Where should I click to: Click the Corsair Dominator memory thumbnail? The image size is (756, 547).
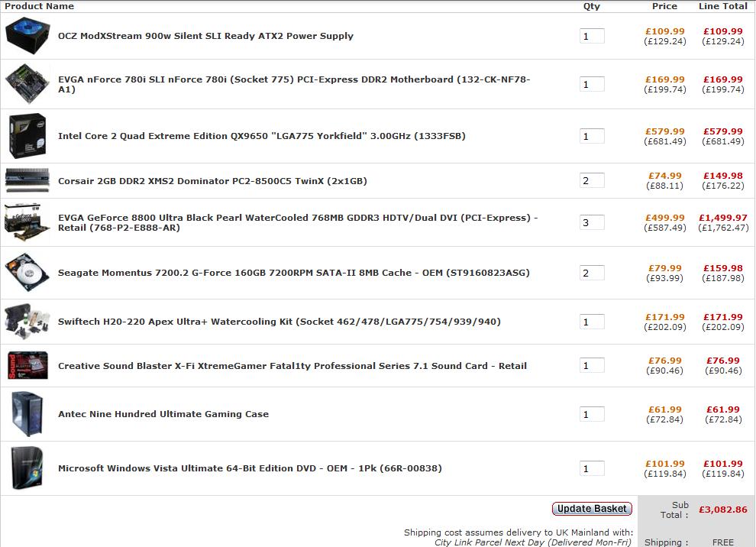tap(27, 180)
